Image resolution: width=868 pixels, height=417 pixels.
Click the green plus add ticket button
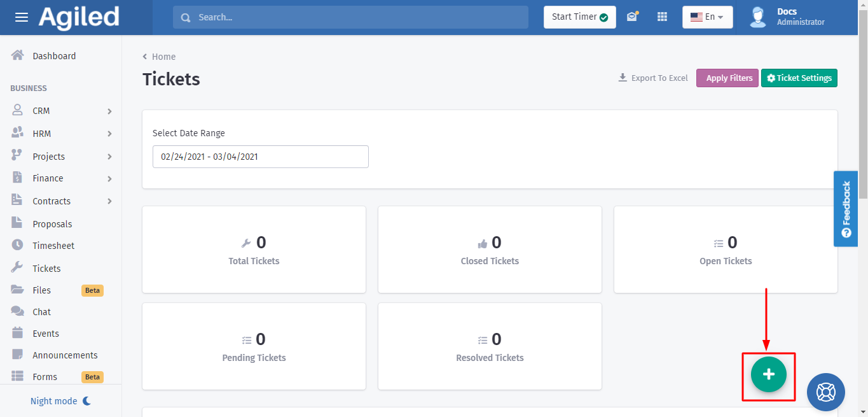pyautogui.click(x=768, y=374)
